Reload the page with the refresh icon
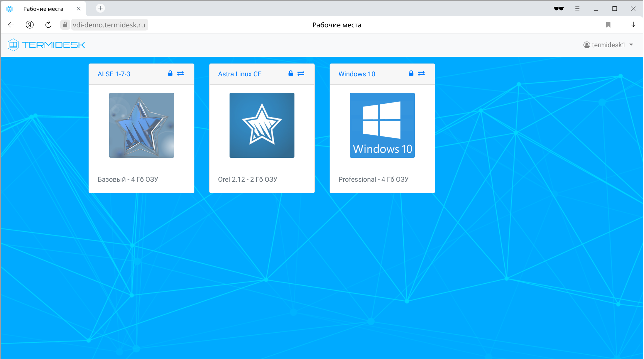644x359 pixels. (48, 25)
